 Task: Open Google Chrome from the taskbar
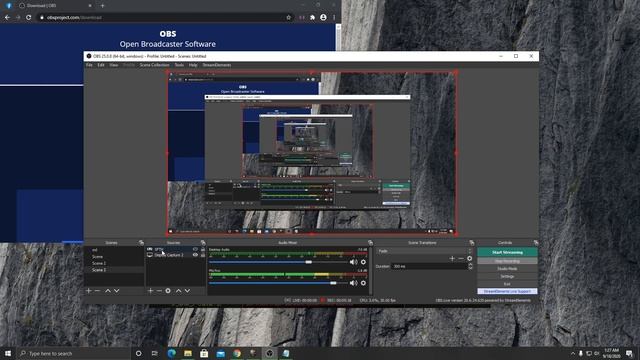pos(237,353)
